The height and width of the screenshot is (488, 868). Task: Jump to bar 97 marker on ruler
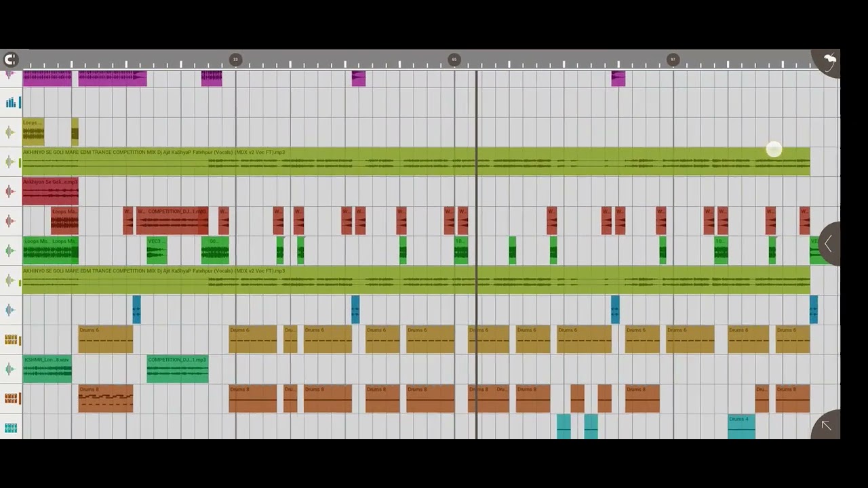[673, 60]
